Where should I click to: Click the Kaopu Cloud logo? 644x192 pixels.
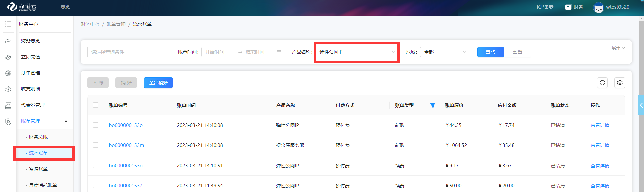(x=22, y=7)
